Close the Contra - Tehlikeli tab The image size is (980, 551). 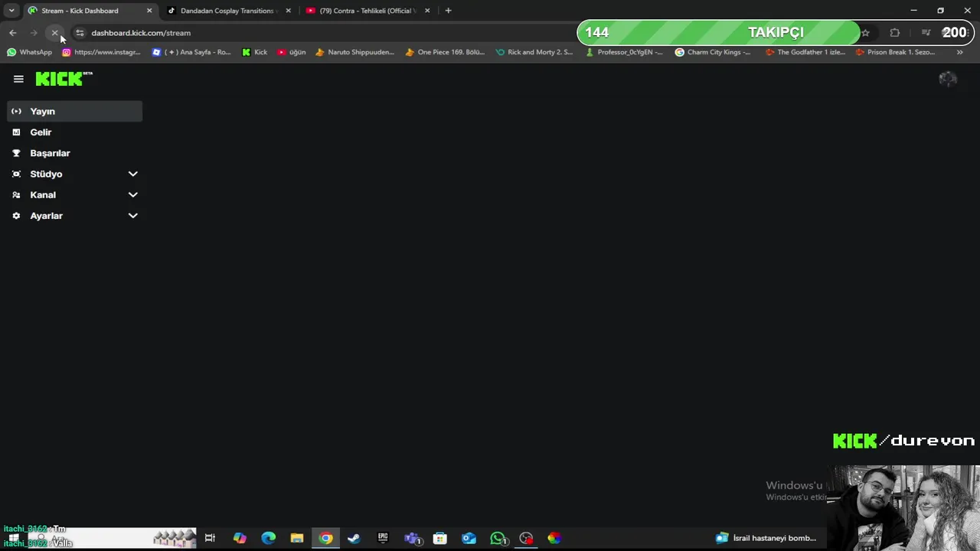427,11
